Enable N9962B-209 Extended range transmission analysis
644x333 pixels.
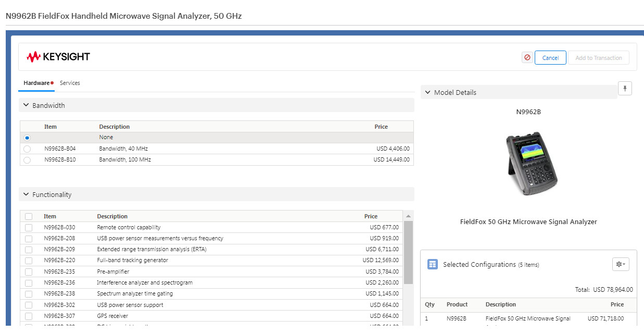[x=29, y=250]
